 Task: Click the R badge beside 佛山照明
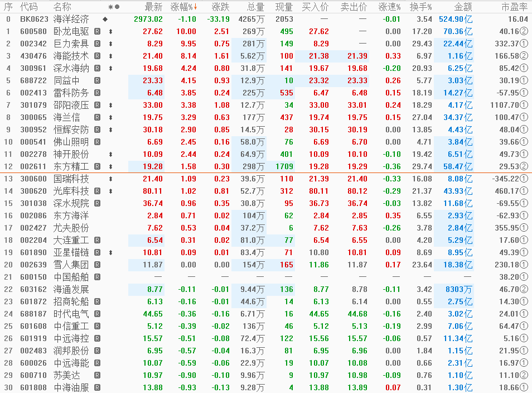coord(98,142)
